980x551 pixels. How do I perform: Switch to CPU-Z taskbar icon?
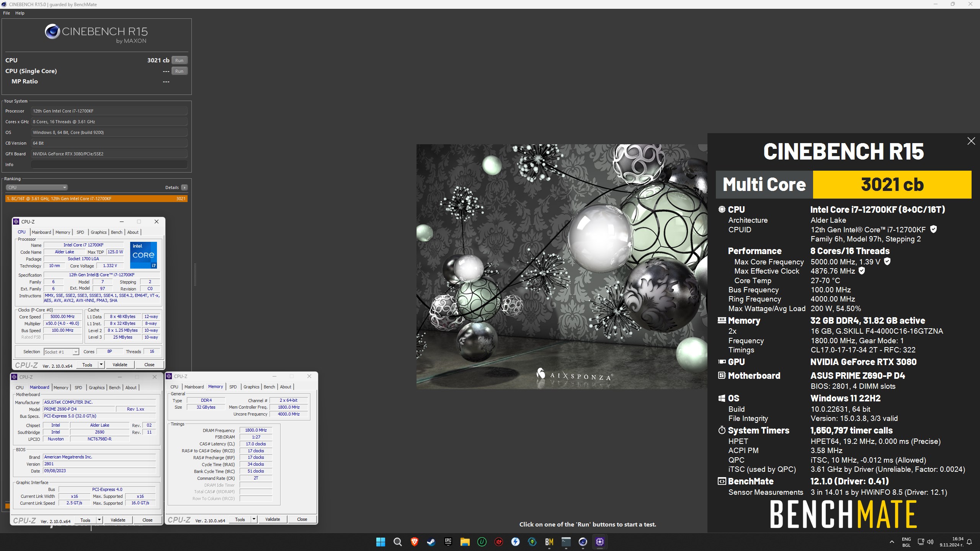599,542
